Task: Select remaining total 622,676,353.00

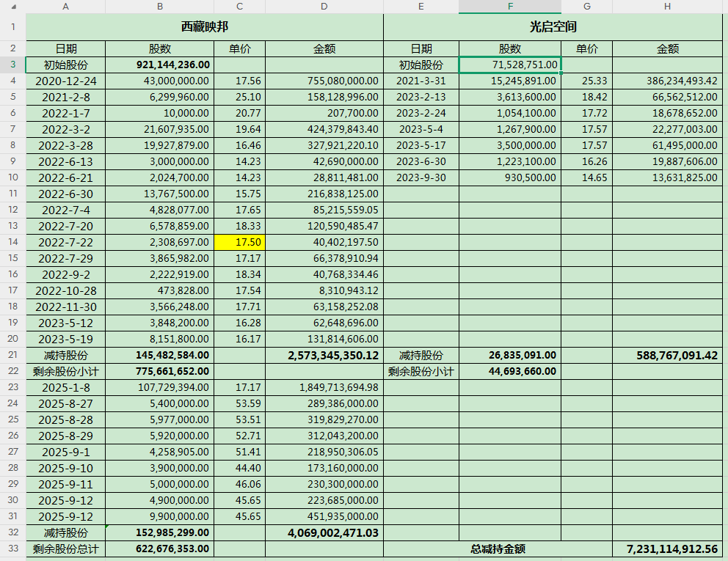Action: 160,549
